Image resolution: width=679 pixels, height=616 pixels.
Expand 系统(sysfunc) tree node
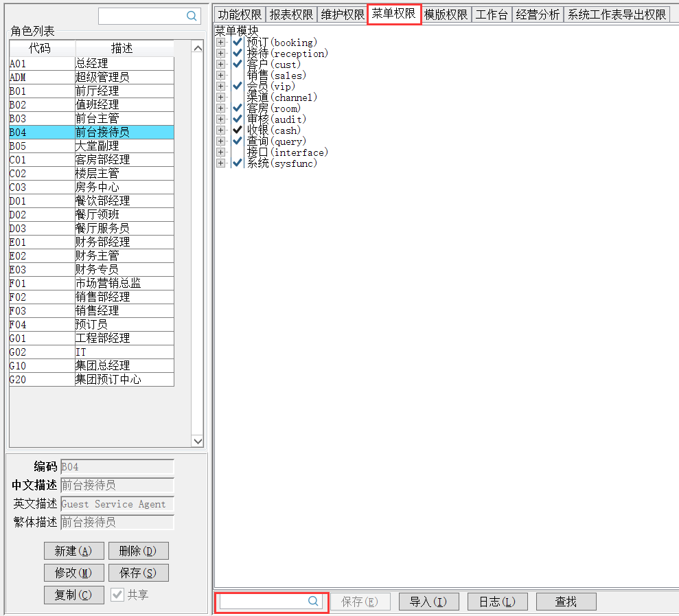coord(221,163)
